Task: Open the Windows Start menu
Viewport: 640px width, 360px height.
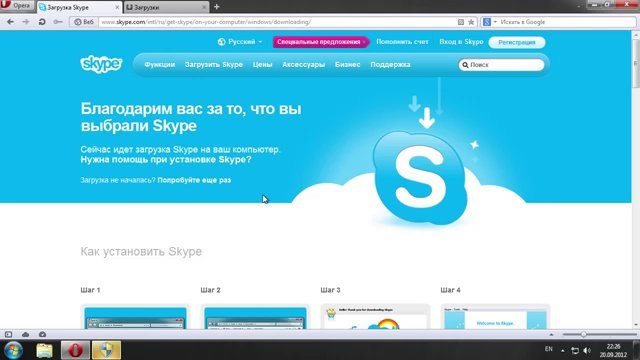Action: [x=13, y=350]
